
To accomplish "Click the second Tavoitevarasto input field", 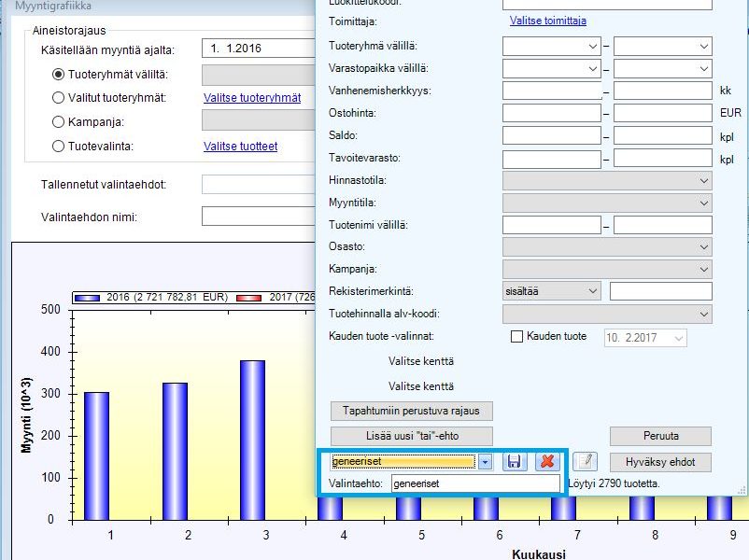I will 662,158.
